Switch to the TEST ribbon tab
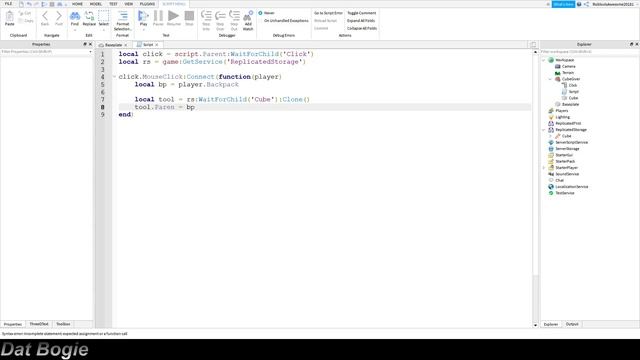 pos(113,4)
